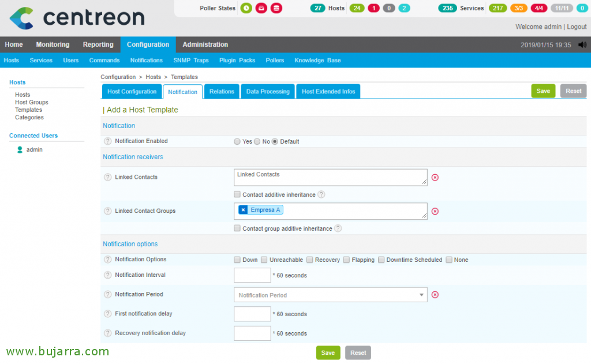This screenshot has width=591, height=364.
Task: Remove Empresa A from Linked Contact Groups
Action: click(x=243, y=209)
